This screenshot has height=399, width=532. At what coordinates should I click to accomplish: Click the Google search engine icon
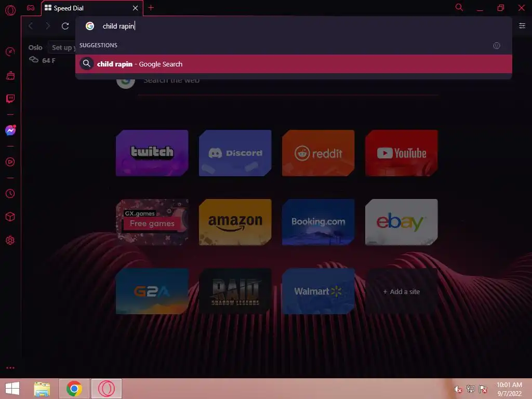pyautogui.click(x=90, y=26)
